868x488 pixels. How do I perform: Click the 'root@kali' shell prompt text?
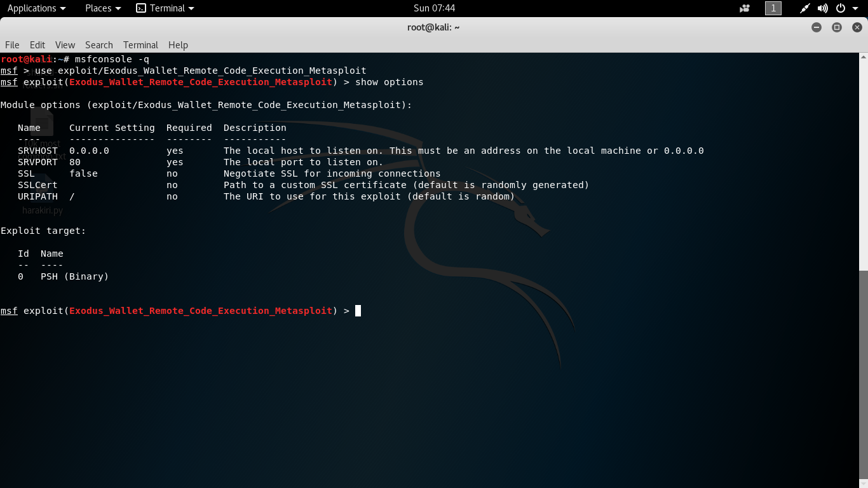(x=26, y=59)
